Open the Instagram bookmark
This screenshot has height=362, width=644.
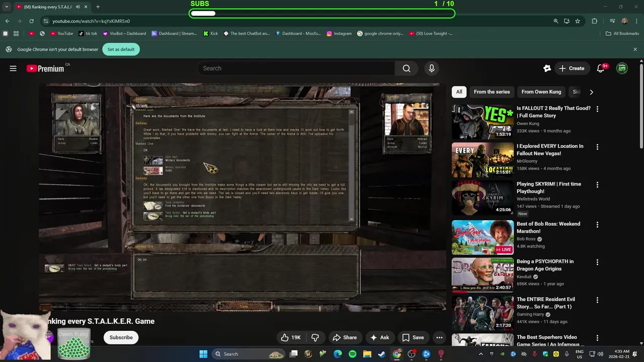[x=339, y=34]
